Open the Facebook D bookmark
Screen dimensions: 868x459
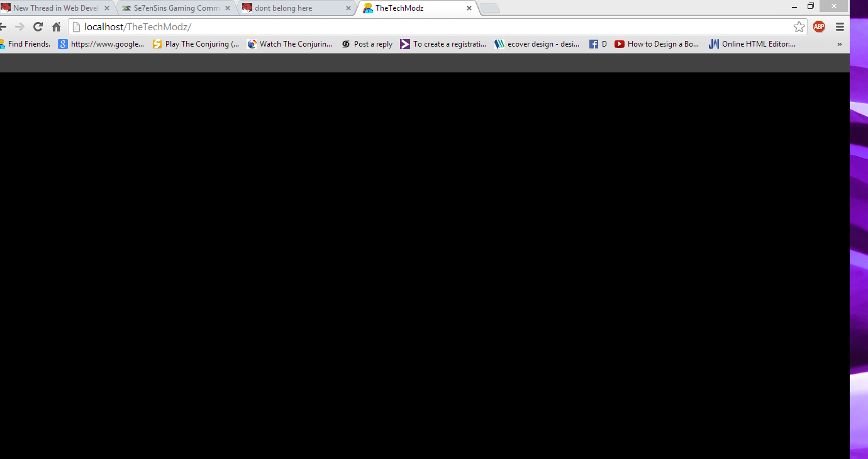tap(598, 44)
